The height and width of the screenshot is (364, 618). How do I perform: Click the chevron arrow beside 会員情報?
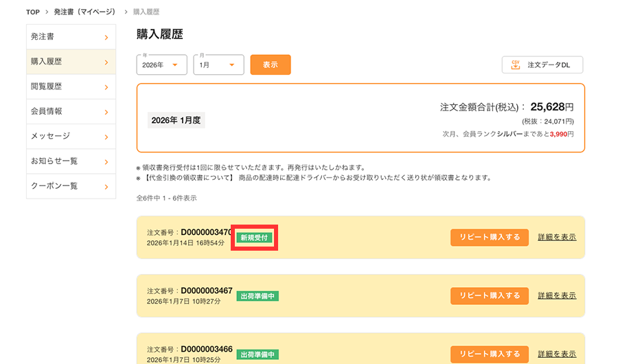[106, 112]
